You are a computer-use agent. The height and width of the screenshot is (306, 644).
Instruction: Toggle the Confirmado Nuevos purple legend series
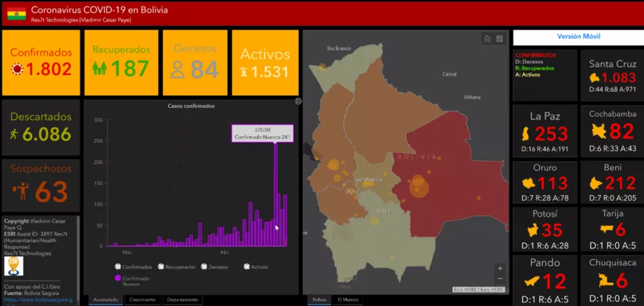(x=133, y=281)
